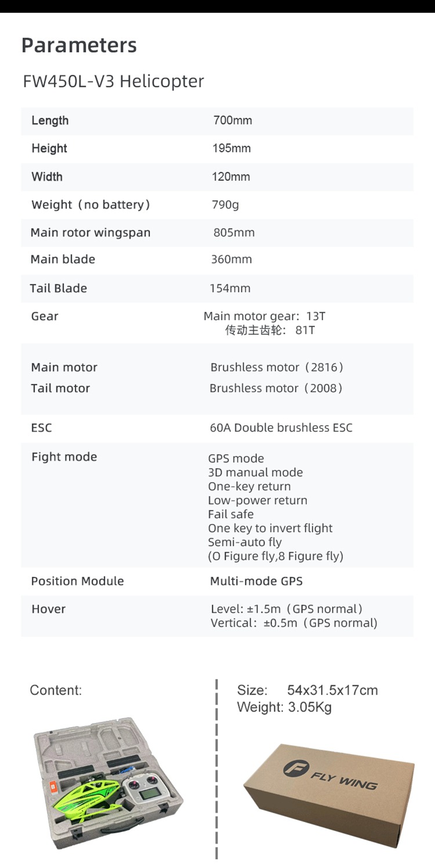Click the green helicopter canopy in the case
Image resolution: width=435 pixels, height=868 pixels.
87,796
